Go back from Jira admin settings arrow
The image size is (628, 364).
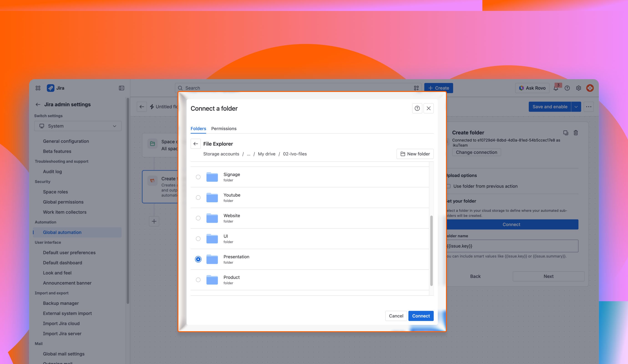click(38, 104)
